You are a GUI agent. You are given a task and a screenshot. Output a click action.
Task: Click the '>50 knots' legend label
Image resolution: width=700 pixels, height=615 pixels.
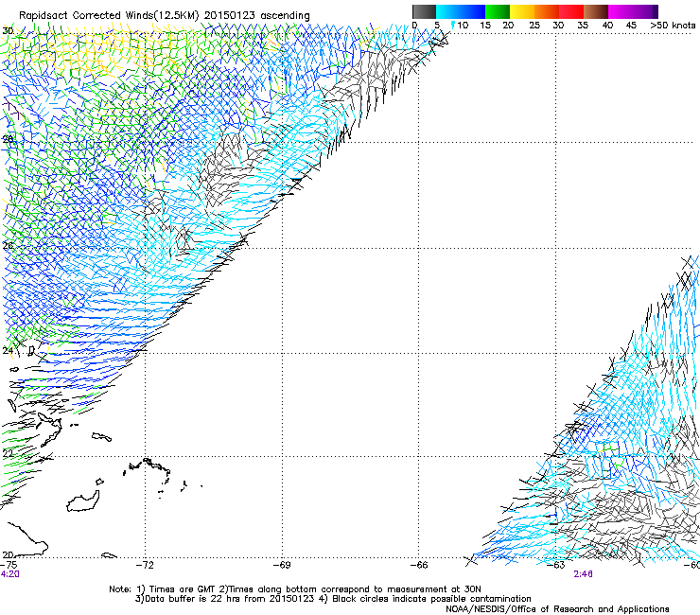point(673,25)
